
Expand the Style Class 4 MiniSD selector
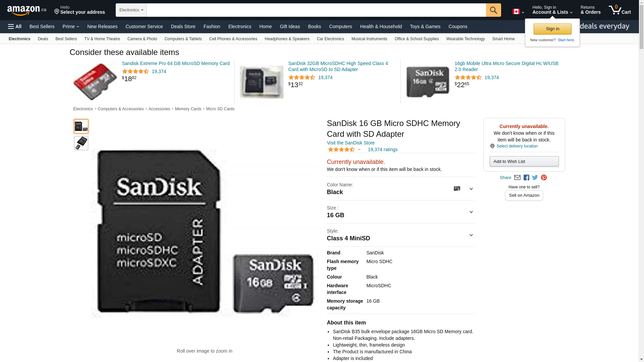click(400, 235)
